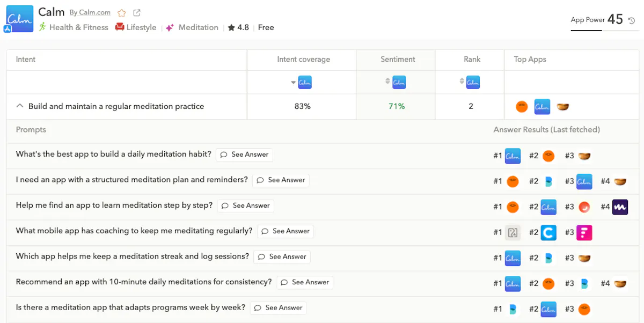
Task: Click the blue C app icon in coaching row
Action: pos(548,232)
